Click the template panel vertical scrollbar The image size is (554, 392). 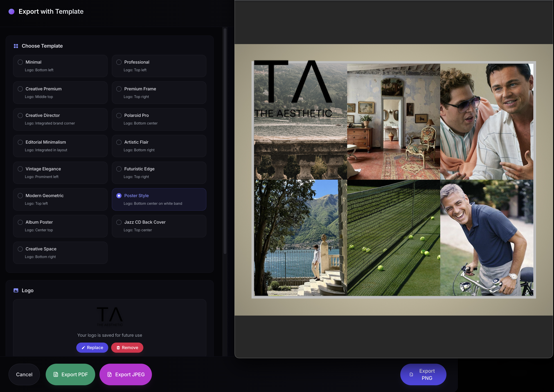tap(225, 141)
